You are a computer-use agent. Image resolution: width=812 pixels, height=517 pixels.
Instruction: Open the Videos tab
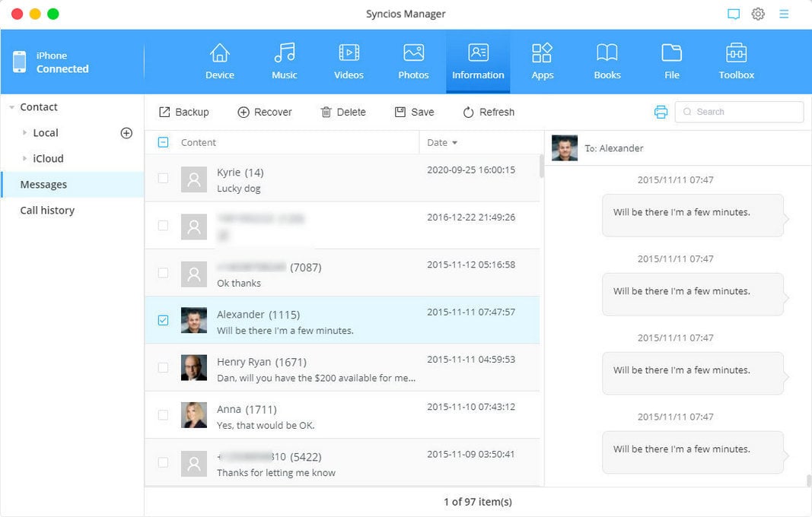pos(349,62)
